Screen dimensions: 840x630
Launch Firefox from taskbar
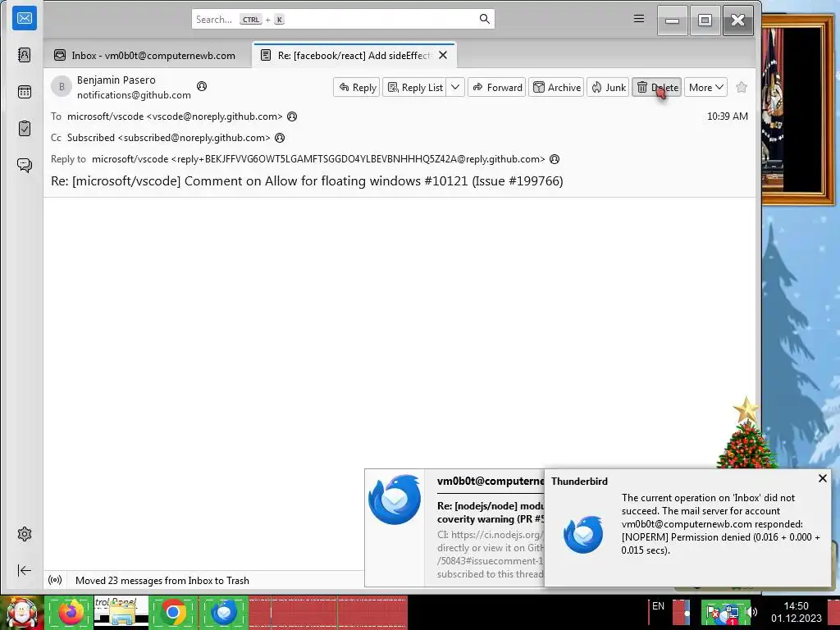[71, 613]
